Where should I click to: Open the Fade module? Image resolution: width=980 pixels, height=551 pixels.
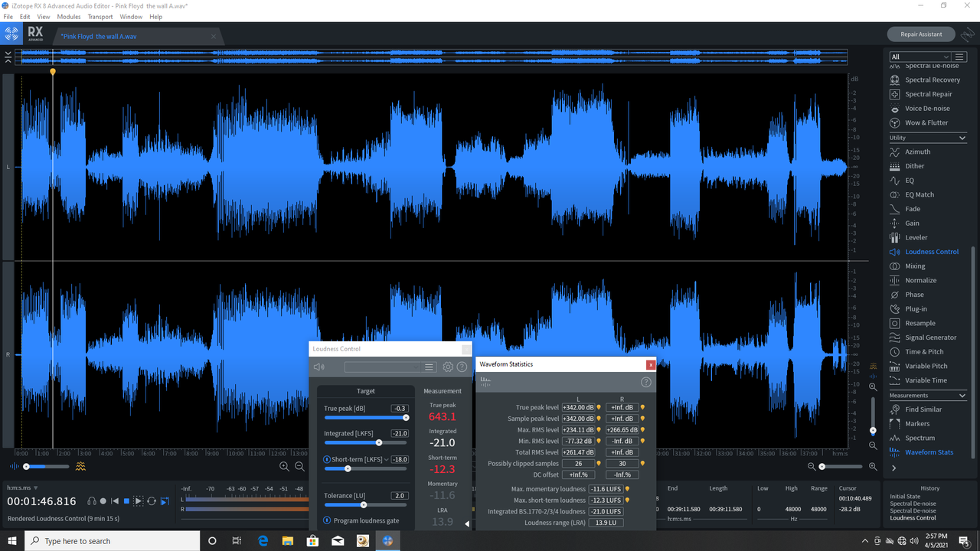[905, 209]
